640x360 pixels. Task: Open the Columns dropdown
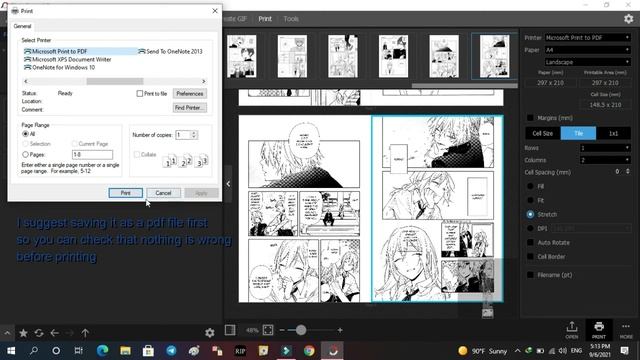coord(605,160)
